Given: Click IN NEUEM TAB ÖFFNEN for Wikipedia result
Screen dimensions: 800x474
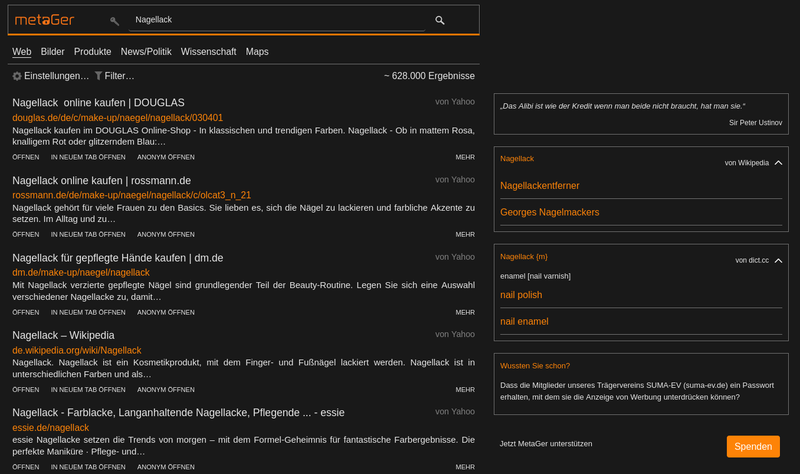Looking at the screenshot, I should point(88,390).
